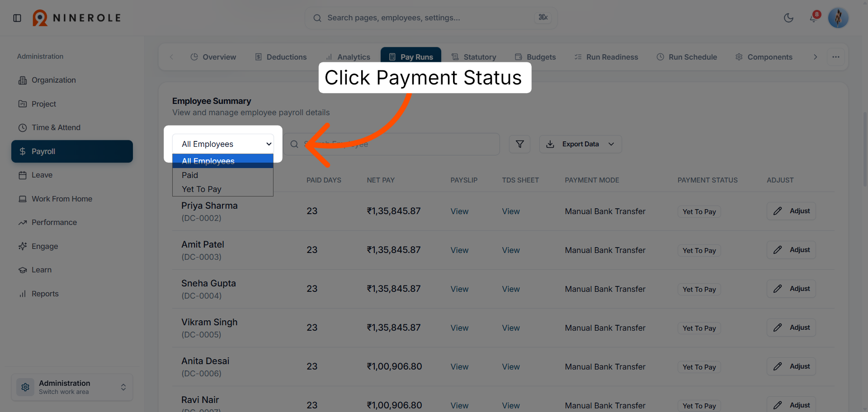
Task: Open the Components tab
Action: 764,57
